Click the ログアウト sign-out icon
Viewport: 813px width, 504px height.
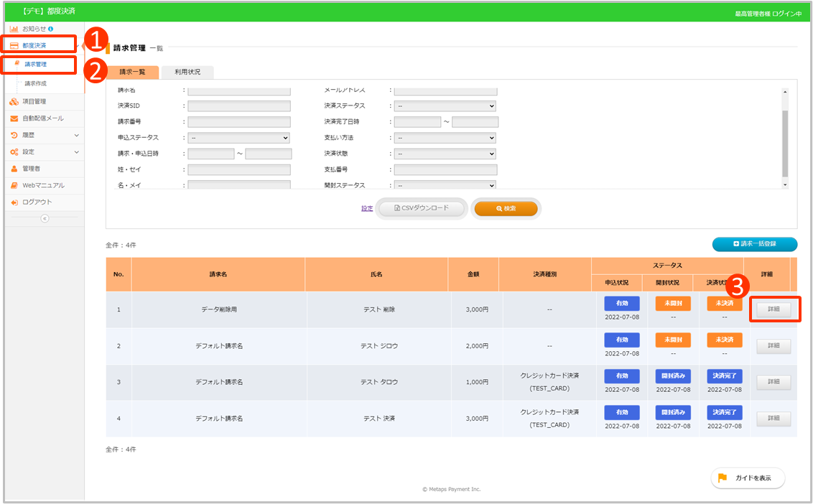click(x=14, y=202)
